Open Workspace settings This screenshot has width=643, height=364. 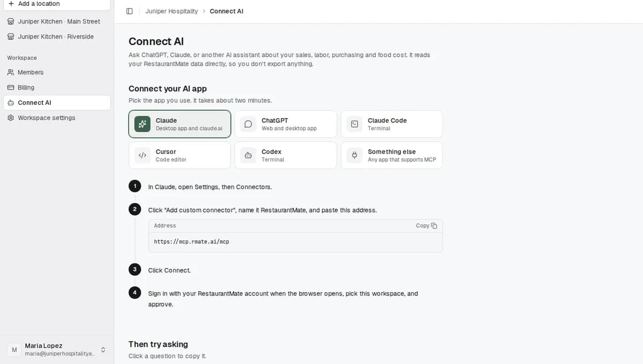tap(57, 118)
